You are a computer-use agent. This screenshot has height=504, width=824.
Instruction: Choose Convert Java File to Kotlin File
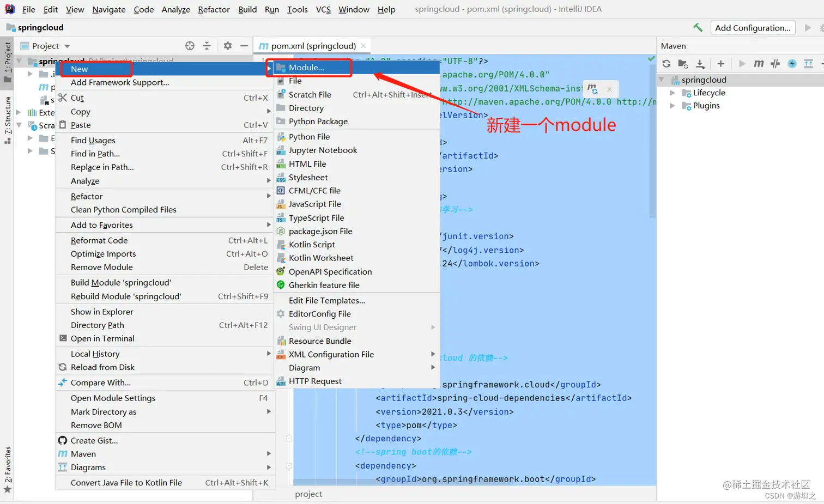point(165,483)
